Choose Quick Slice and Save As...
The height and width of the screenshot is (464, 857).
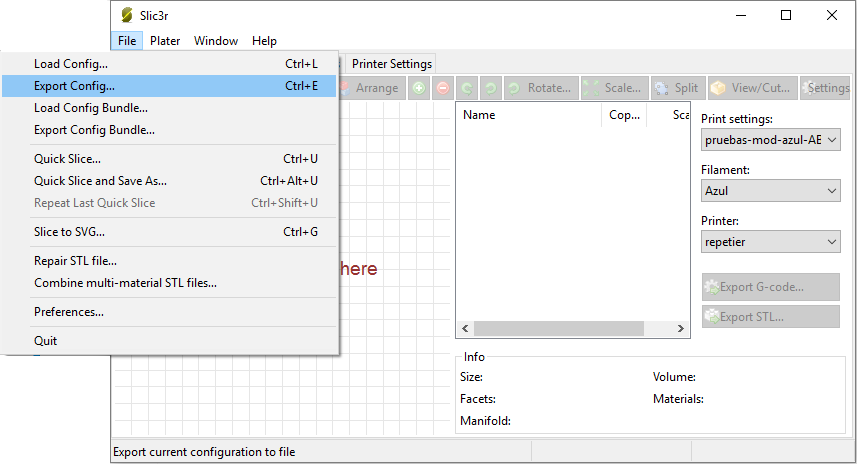pos(169,181)
